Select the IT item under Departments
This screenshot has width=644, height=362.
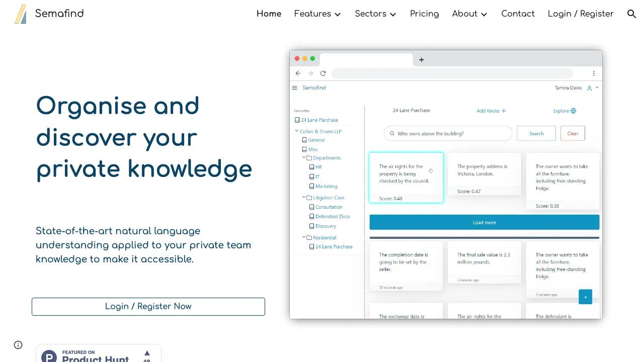(317, 177)
